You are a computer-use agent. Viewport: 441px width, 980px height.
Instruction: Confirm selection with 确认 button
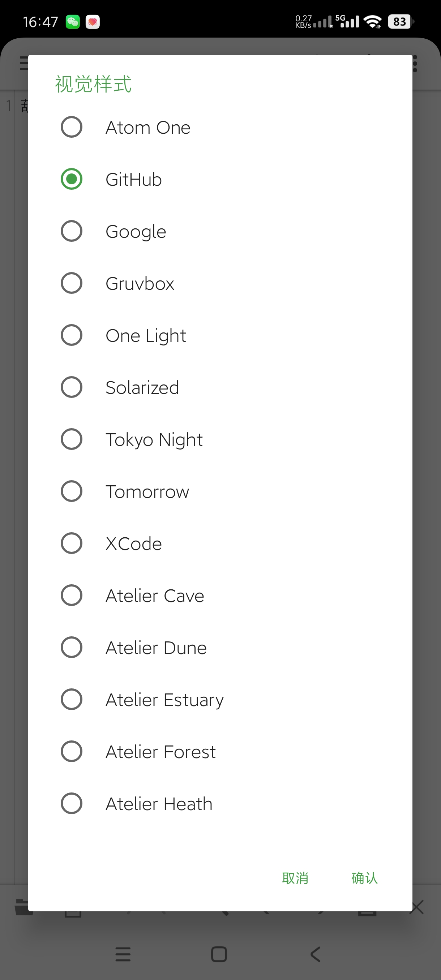coord(364,878)
